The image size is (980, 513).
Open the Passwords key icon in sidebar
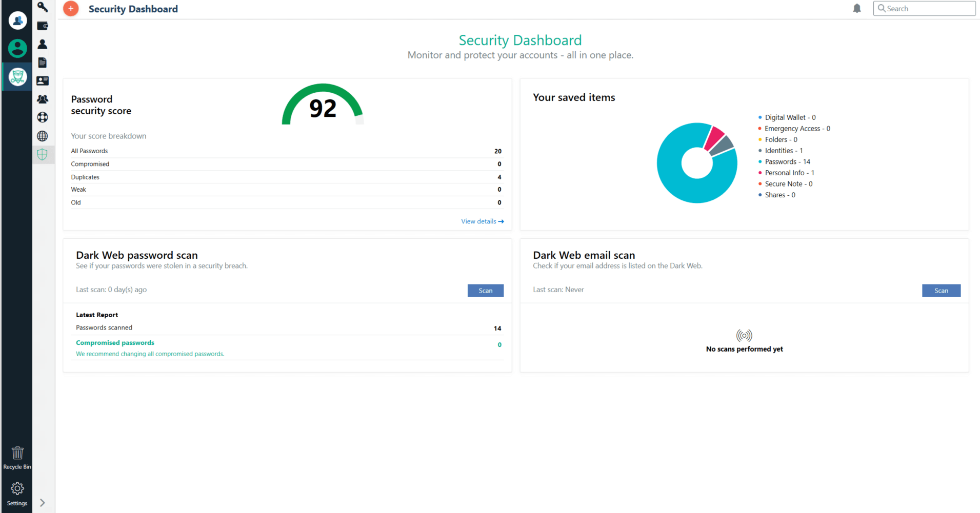tap(43, 7)
